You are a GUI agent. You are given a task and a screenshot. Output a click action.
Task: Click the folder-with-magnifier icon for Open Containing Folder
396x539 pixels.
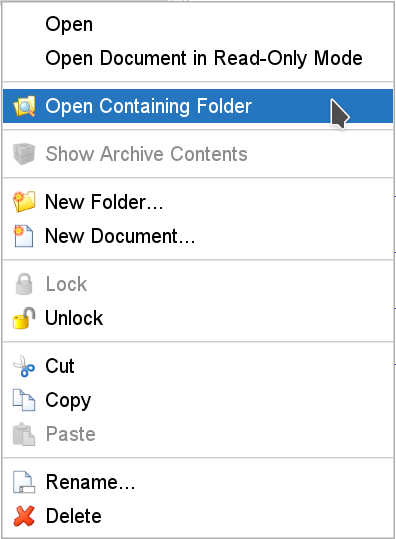click(x=24, y=106)
